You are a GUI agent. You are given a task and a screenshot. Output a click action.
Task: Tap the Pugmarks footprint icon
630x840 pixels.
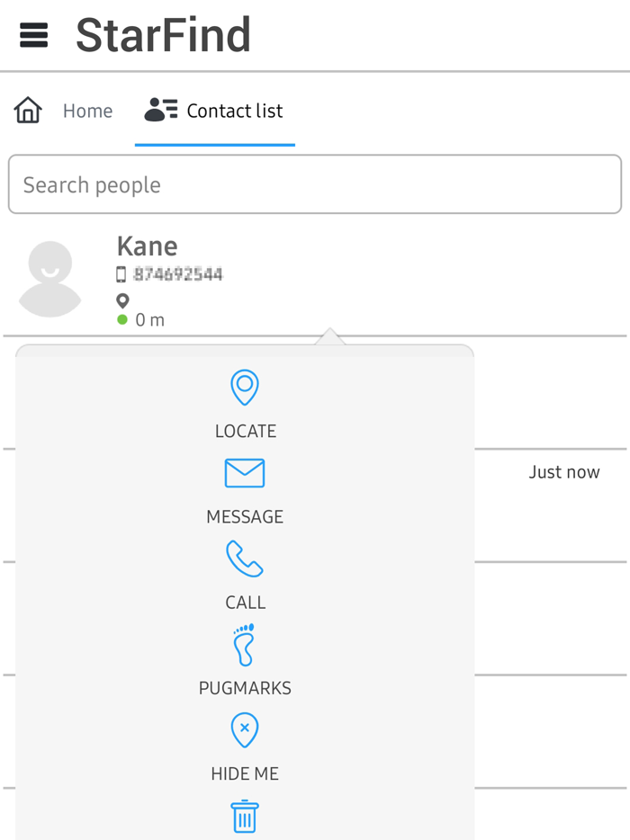[x=245, y=644]
